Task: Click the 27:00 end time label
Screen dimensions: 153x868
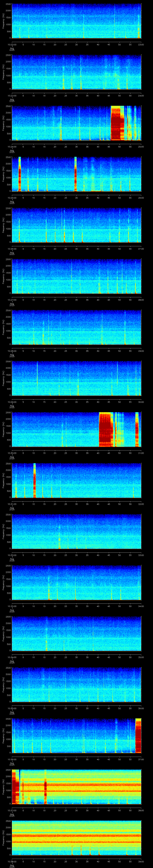Action: (141, 249)
